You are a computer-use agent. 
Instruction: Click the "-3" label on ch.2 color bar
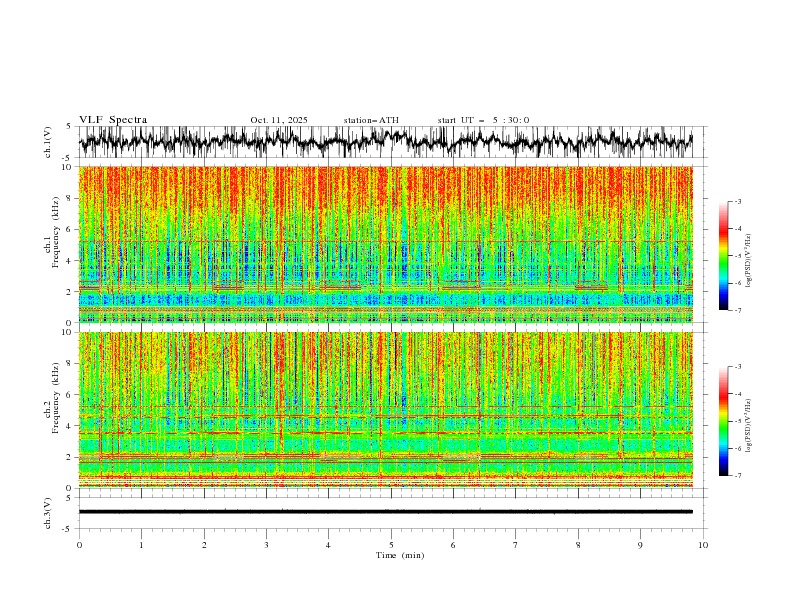click(737, 367)
